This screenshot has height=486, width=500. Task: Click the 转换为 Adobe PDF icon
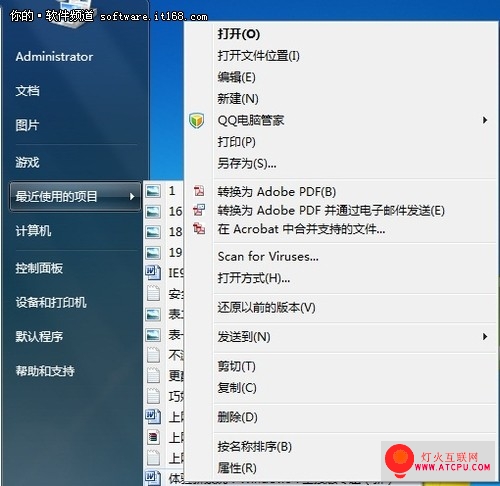199,191
